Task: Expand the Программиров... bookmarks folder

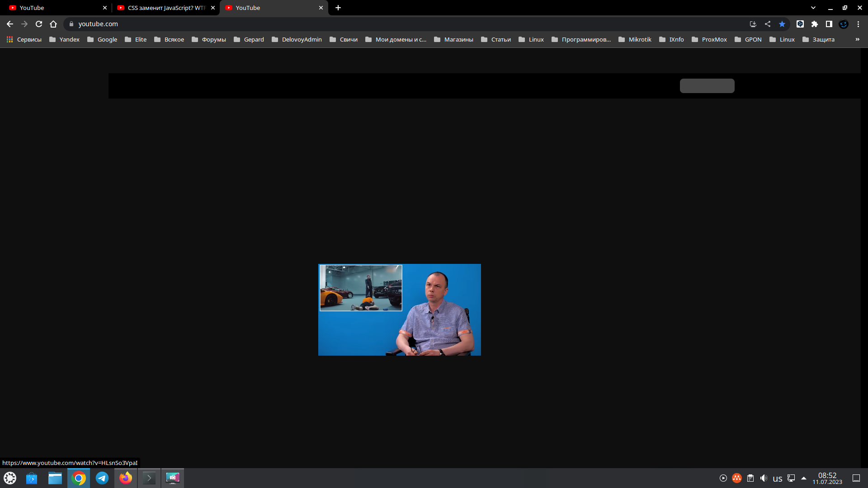Action: pyautogui.click(x=586, y=39)
